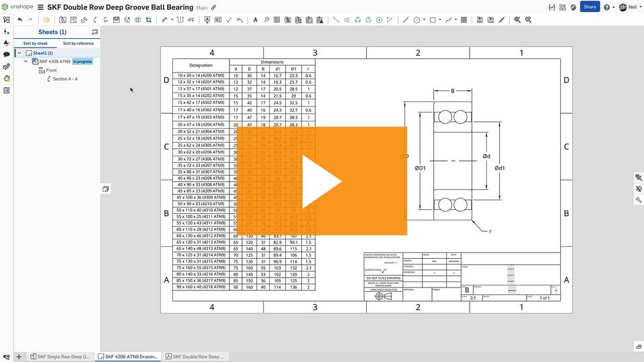Click the In progress status badge
Image resolution: width=644 pixels, height=362 pixels.
[x=83, y=62]
